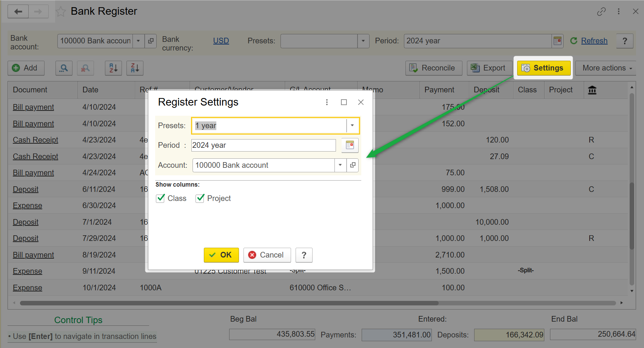Screen dimensions: 644x348
Task: Expand the main Presets dropdown arrow
Action: pyautogui.click(x=363, y=41)
